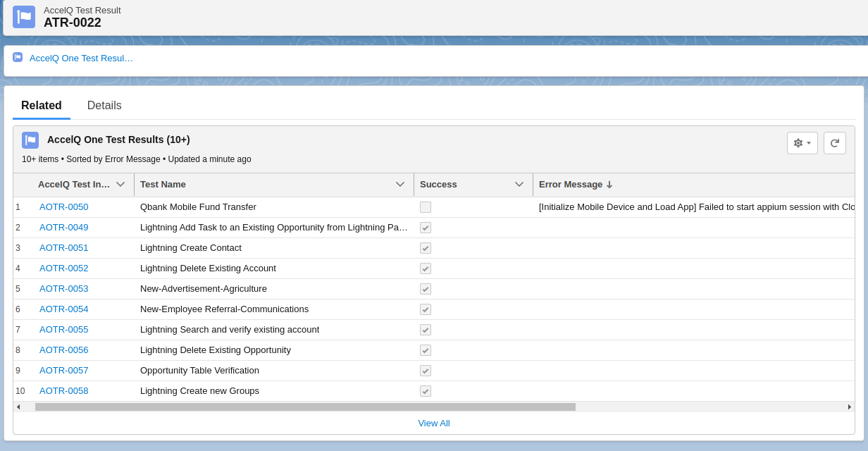
Task: Switch to the Details tab
Action: (x=104, y=105)
